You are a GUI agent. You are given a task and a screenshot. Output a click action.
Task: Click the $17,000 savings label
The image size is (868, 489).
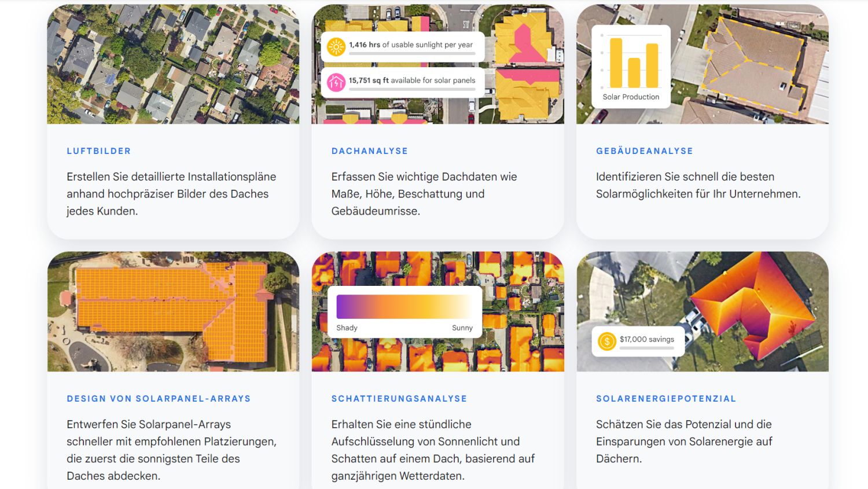click(646, 339)
